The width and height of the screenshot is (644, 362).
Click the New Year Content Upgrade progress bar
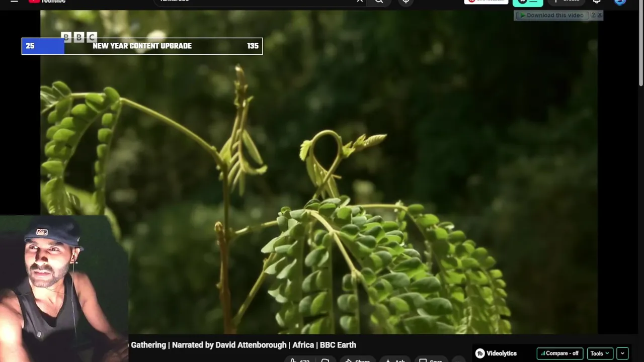(x=142, y=46)
